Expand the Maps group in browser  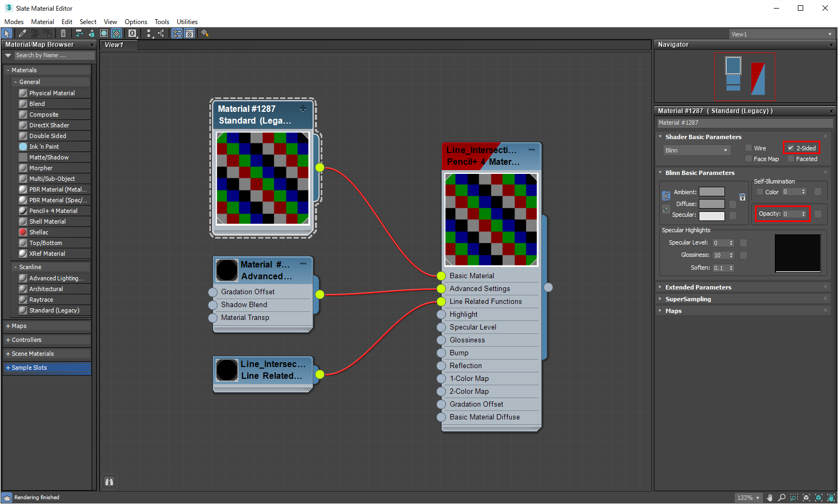[x=47, y=326]
